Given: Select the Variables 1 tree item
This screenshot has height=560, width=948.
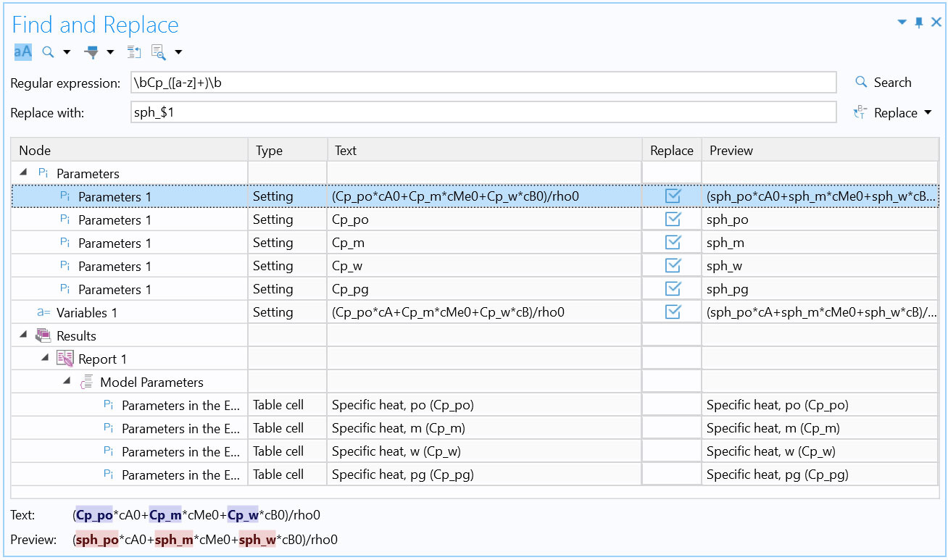Looking at the screenshot, I should point(87,313).
